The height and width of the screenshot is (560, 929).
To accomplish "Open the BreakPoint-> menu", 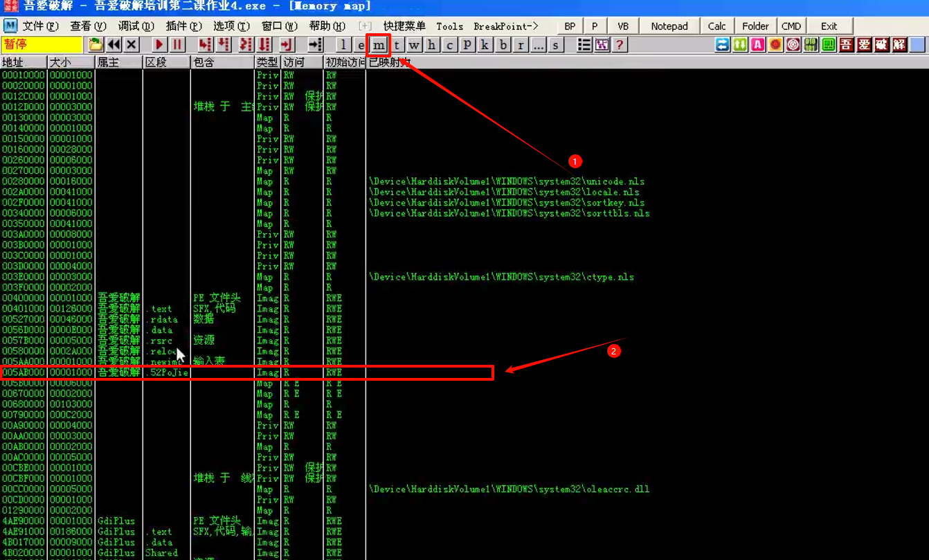I will click(x=505, y=26).
